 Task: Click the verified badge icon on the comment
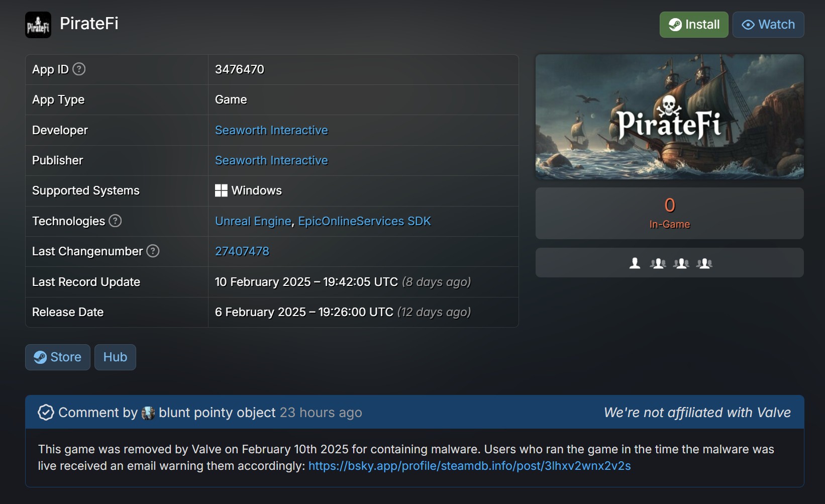46,412
